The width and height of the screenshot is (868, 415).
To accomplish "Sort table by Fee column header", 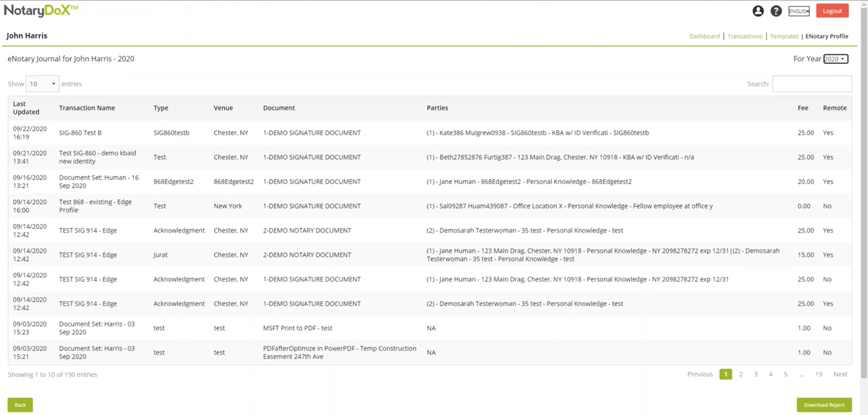I will [803, 108].
